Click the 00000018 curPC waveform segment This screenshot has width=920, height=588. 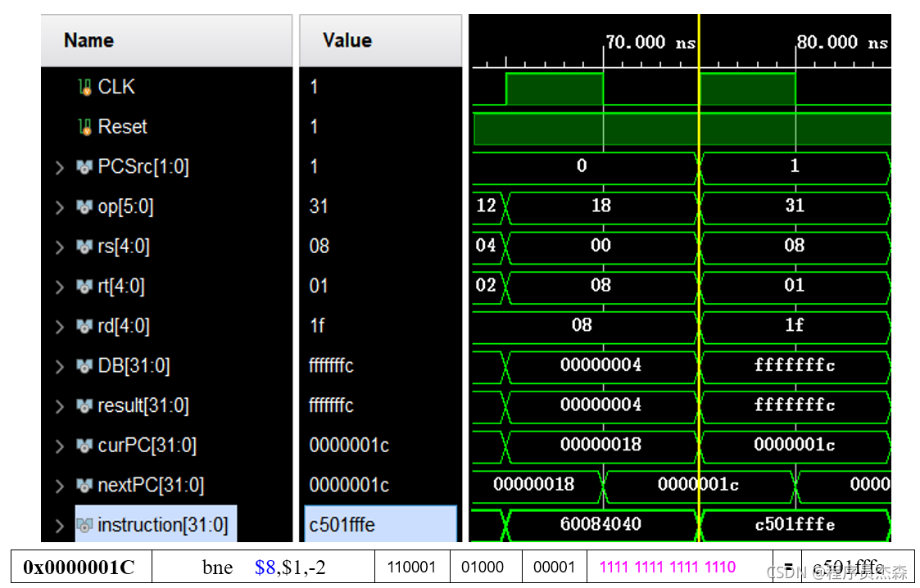[x=600, y=445]
